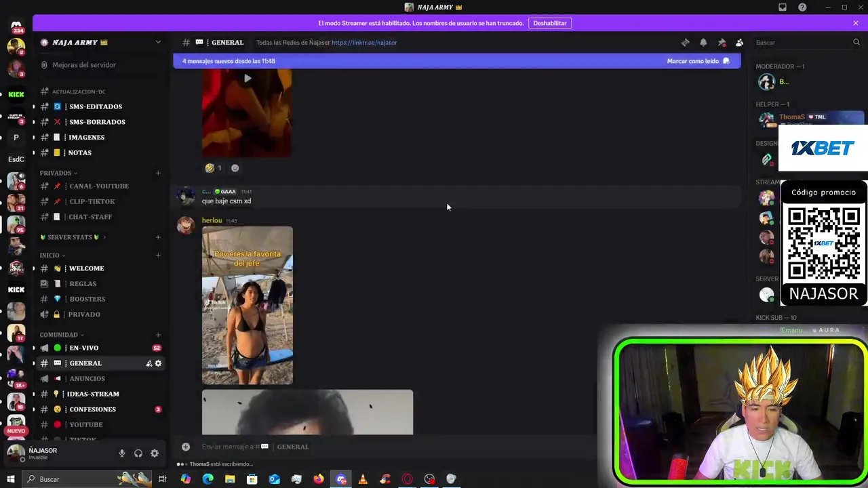Open SMS-BORRADOS channel
The image size is (868, 488).
point(97,122)
